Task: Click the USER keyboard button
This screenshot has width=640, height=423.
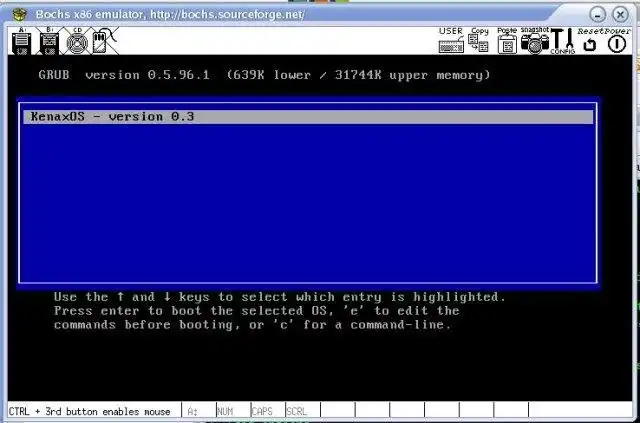Action: 451,40
